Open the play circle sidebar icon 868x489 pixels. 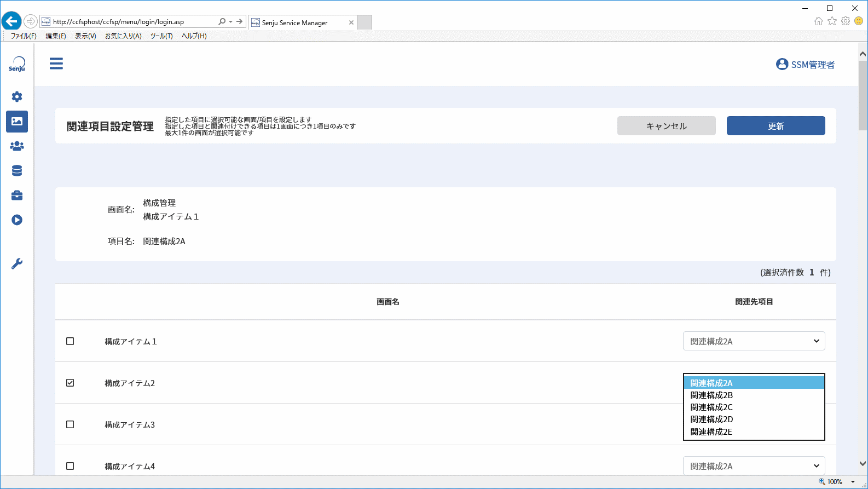point(17,220)
